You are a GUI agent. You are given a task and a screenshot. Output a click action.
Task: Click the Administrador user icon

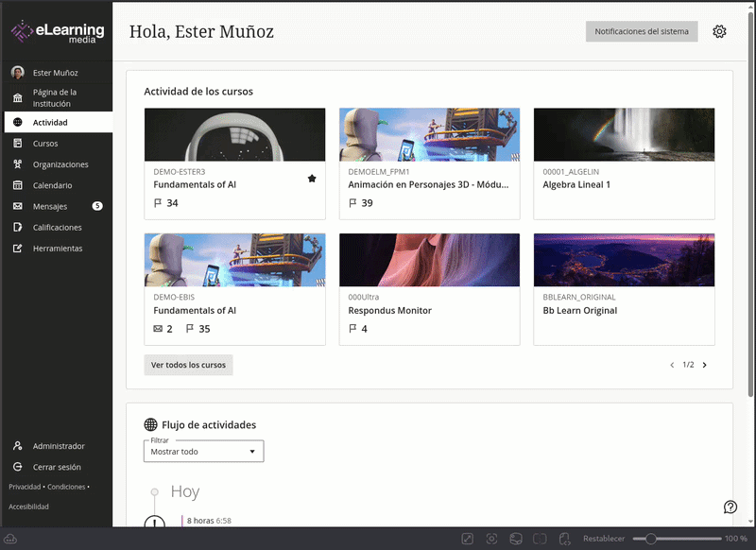pyautogui.click(x=18, y=446)
